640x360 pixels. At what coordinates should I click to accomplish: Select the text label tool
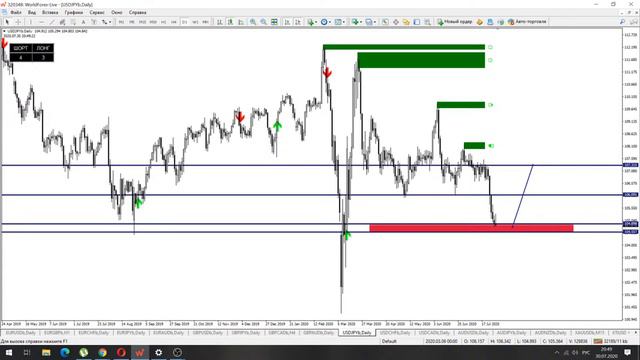point(93,22)
